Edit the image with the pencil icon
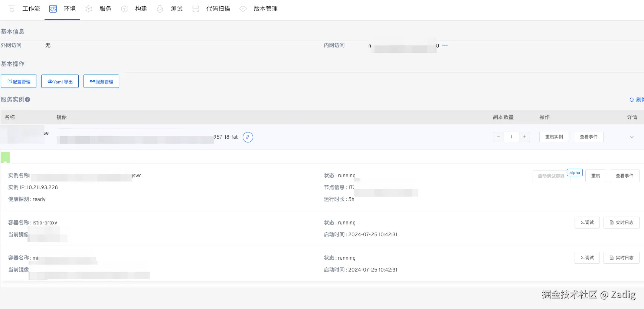Image resolution: width=644 pixels, height=309 pixels. [x=248, y=137]
